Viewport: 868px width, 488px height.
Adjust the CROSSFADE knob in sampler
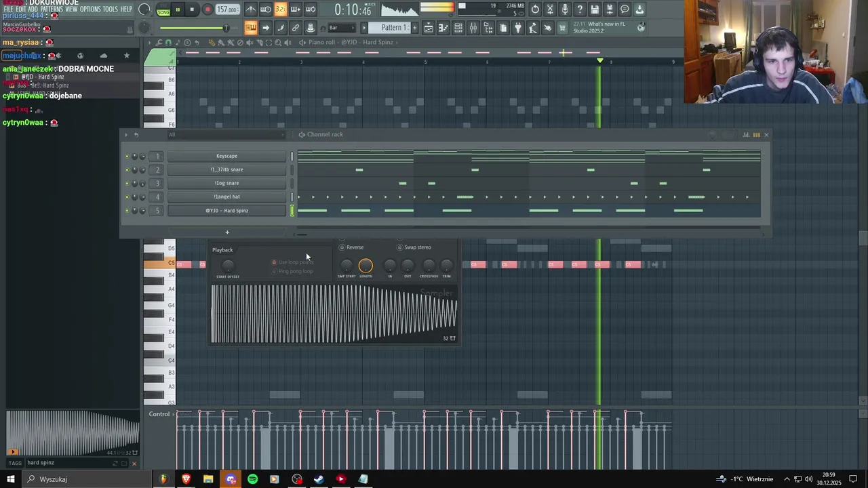[x=429, y=266]
